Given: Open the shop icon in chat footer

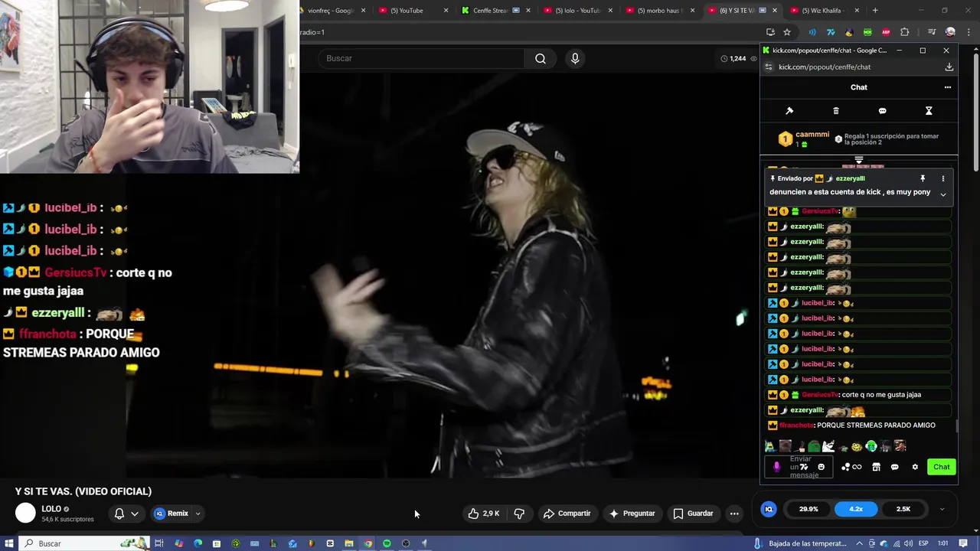Looking at the screenshot, I should tap(876, 467).
